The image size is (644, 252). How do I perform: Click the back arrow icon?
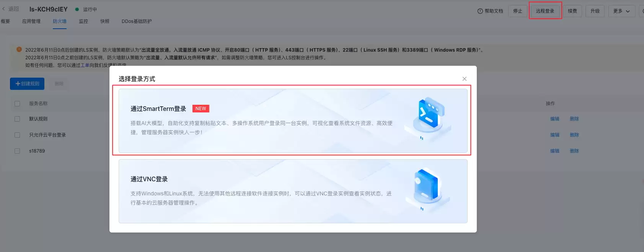point(3,9)
